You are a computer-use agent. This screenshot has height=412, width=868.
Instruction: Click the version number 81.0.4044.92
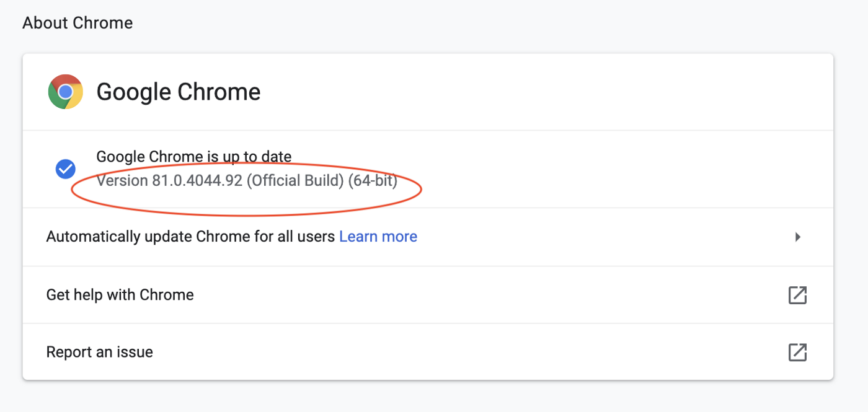pos(197,181)
